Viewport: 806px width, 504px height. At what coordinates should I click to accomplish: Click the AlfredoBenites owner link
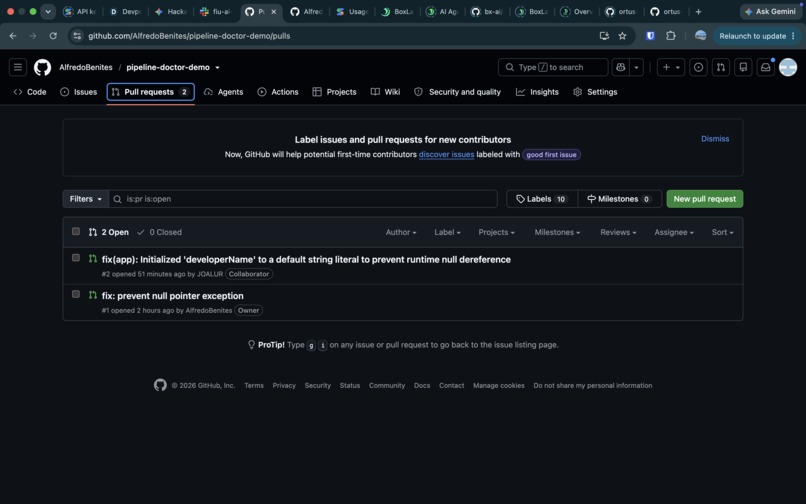pyautogui.click(x=86, y=67)
